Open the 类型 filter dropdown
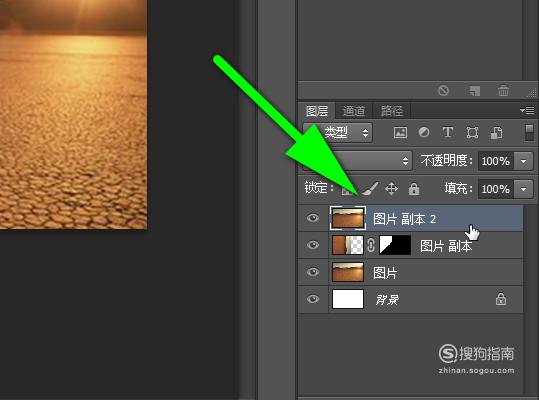The height and width of the screenshot is (400, 539). pyautogui.click(x=337, y=133)
